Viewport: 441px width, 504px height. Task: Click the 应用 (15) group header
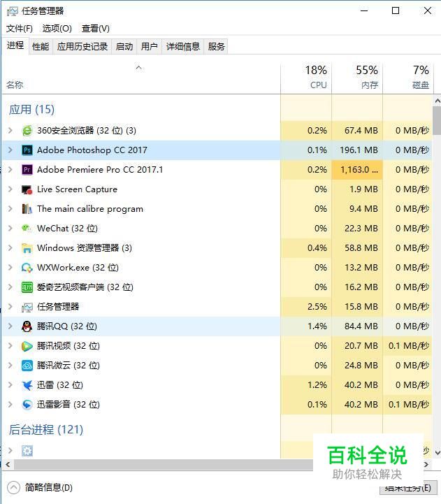tap(32, 110)
